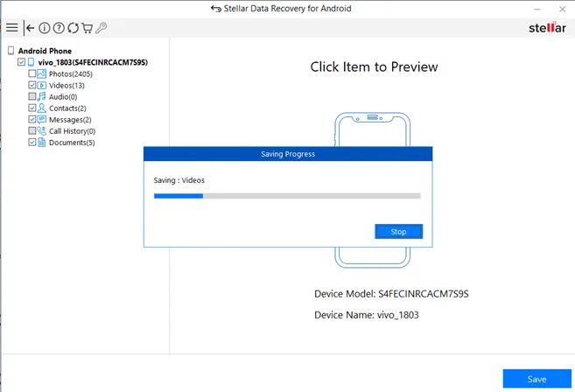Open the info (about) icon
Screen dimensions: 575x392
[45, 28]
